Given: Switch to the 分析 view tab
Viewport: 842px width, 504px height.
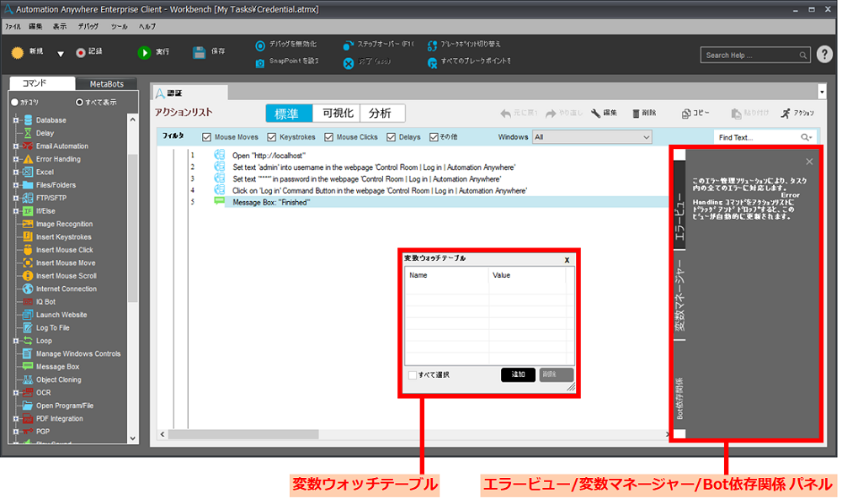Looking at the screenshot, I should click(x=381, y=114).
